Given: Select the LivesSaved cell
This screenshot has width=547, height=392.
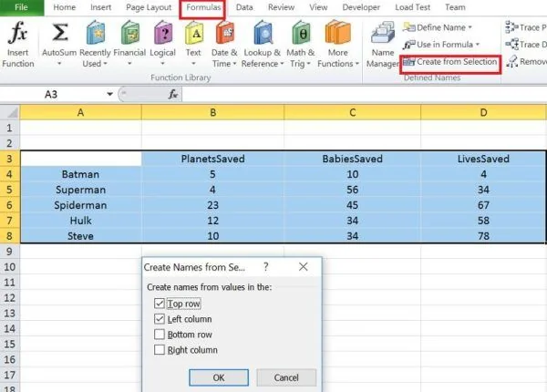Looking at the screenshot, I should tap(483, 159).
